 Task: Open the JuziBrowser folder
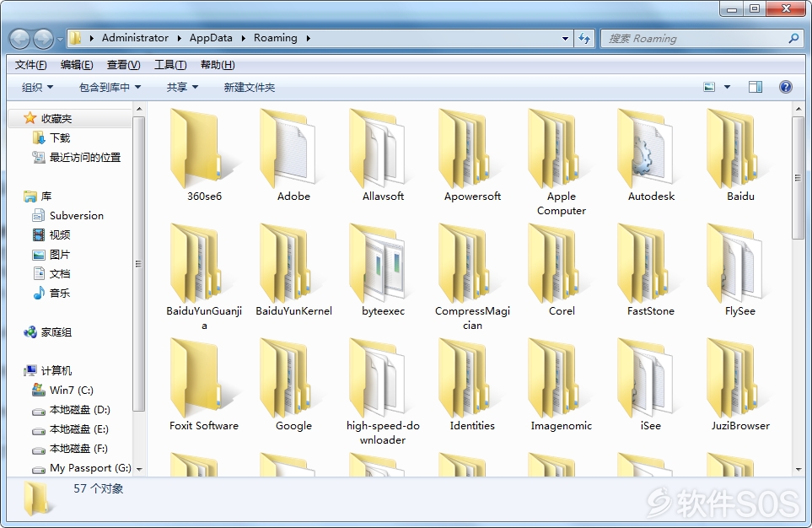(740, 385)
